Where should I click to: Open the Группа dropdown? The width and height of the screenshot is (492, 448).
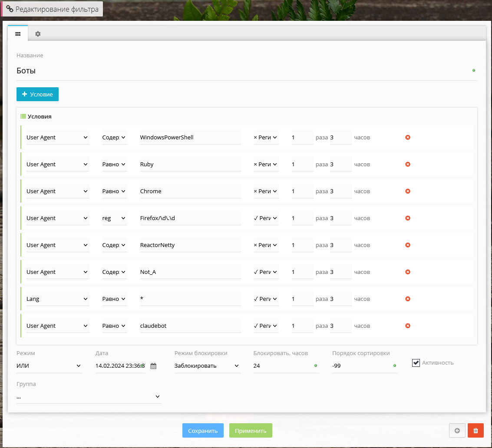coord(89,397)
